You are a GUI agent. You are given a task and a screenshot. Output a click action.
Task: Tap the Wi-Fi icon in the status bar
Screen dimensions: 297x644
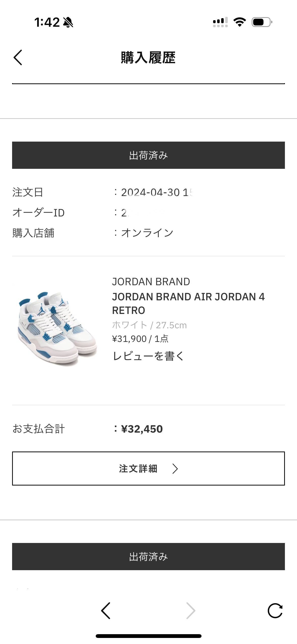point(240,22)
